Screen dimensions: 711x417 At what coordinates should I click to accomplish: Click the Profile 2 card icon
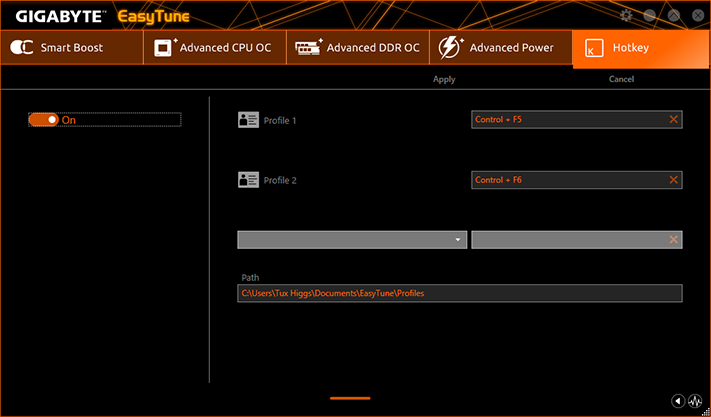tap(248, 180)
